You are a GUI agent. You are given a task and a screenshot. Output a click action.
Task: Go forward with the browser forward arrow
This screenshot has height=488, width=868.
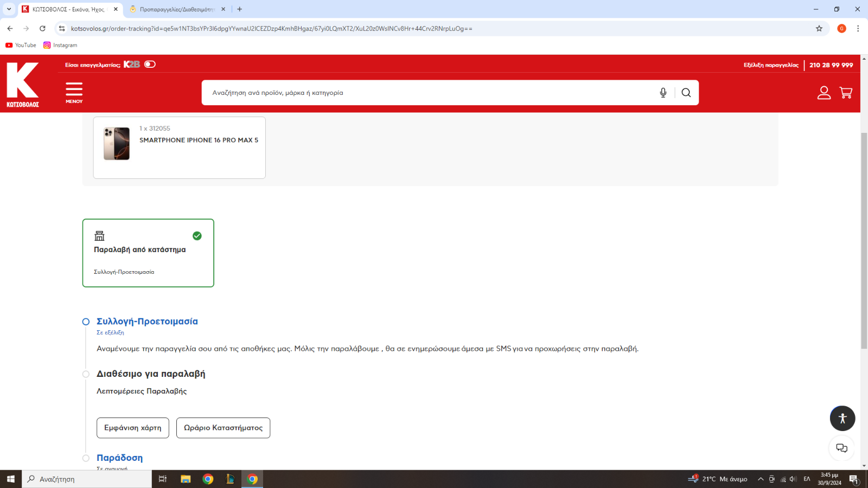26,28
